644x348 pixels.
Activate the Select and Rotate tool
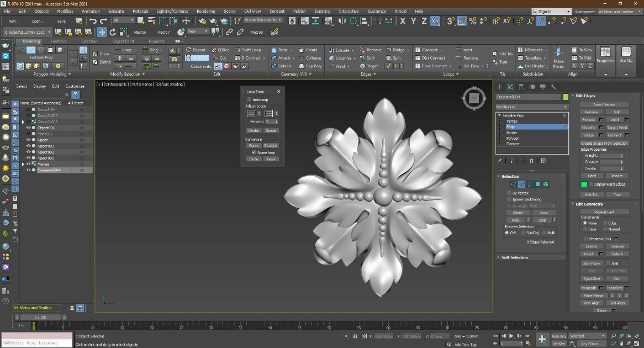[x=113, y=31]
